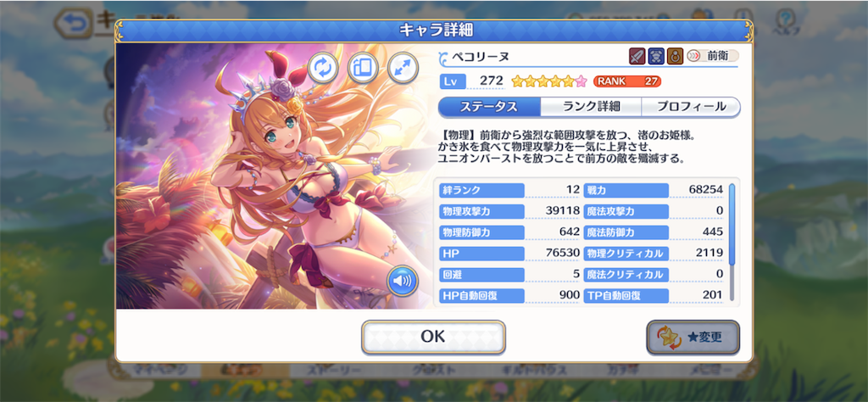This screenshot has height=402, width=868.
Task: Tap the back arrow icon behind dialog
Action: click(x=75, y=24)
